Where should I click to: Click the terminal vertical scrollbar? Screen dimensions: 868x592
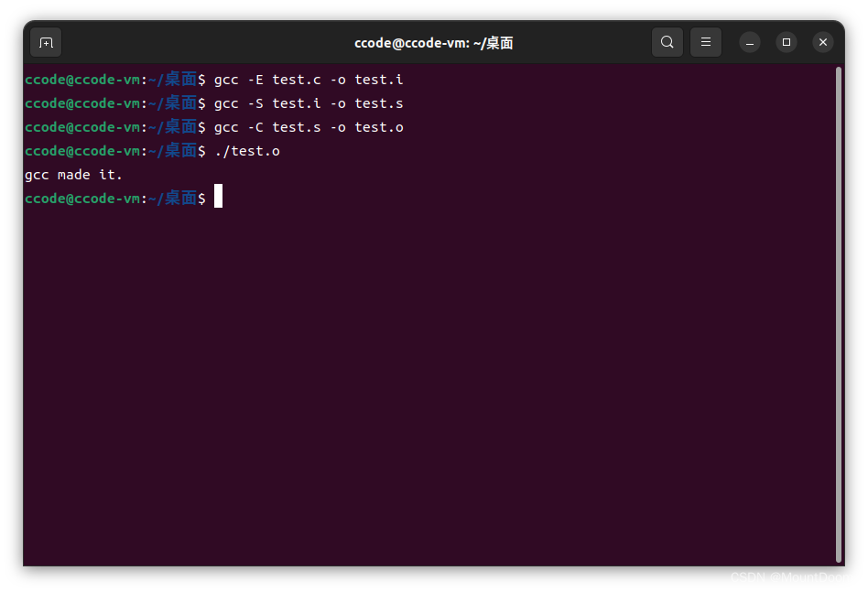(x=839, y=314)
